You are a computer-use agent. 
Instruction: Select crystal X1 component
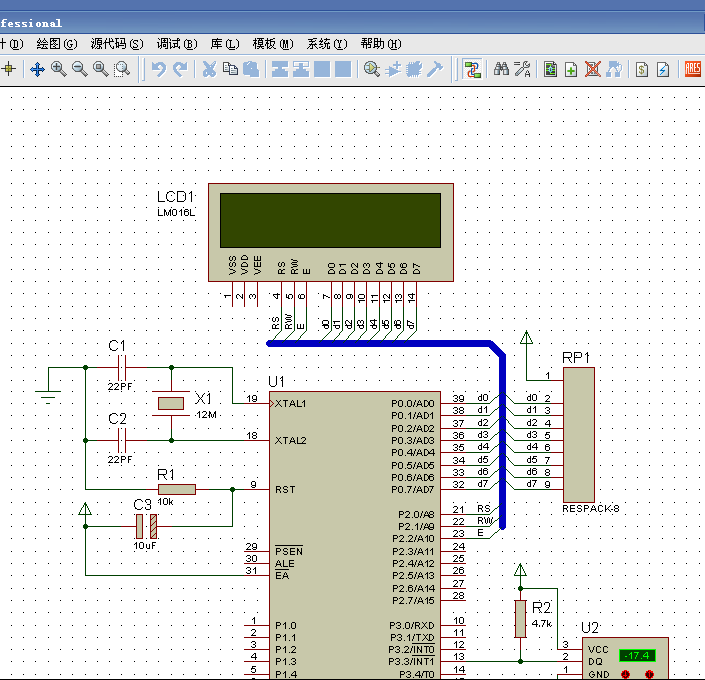[171, 403]
